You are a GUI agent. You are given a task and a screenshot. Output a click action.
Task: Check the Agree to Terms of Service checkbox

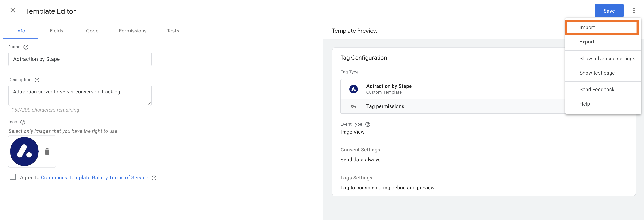(x=13, y=177)
